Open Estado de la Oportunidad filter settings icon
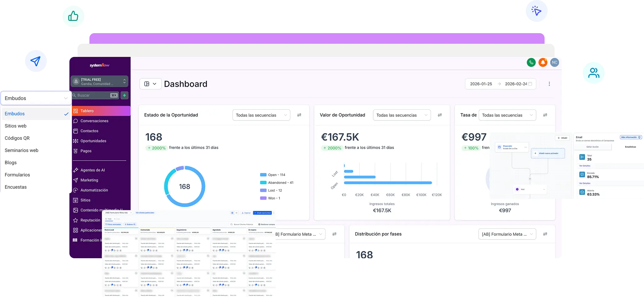The width and height of the screenshot is (644, 297). [299, 115]
